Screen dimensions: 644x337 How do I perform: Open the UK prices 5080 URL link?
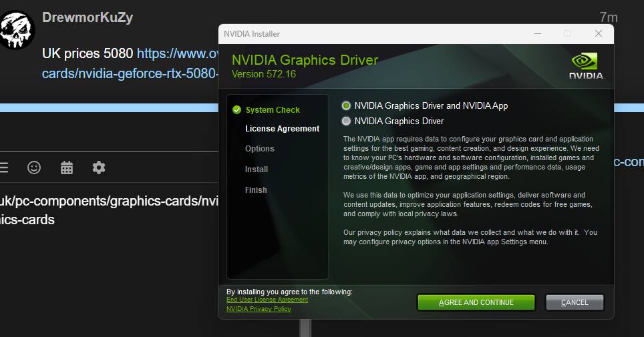tap(130, 63)
